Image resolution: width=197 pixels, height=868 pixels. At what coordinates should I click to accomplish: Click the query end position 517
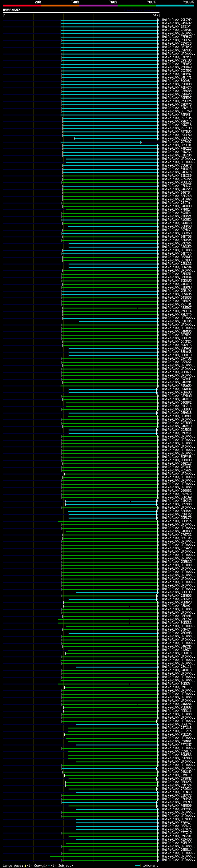pos(155,15)
